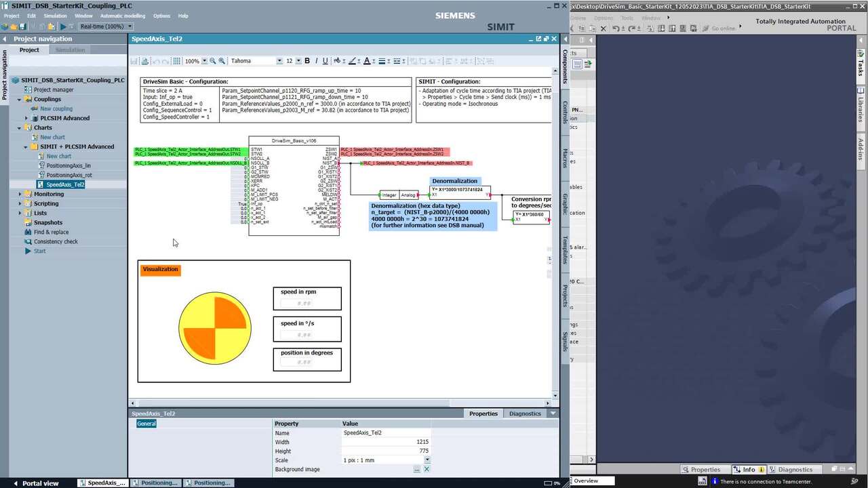Image resolution: width=868 pixels, height=488 pixels.
Task: Click the zoom in magnifier icon
Action: tap(222, 61)
